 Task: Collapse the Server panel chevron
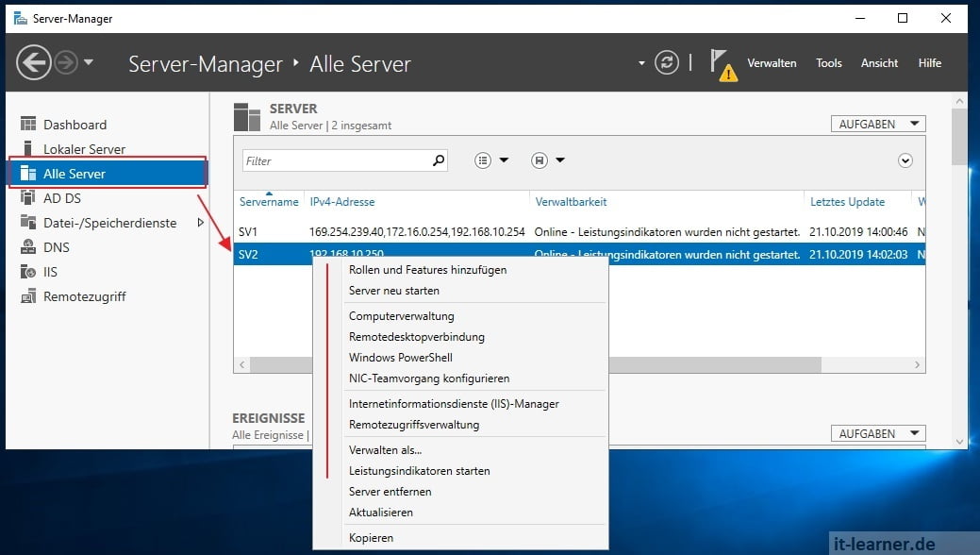905,160
